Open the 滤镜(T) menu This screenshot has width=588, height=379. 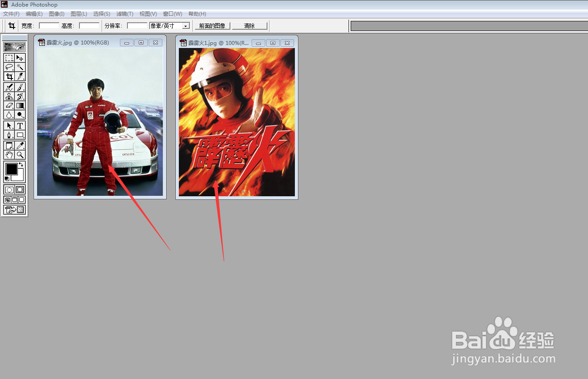click(125, 14)
